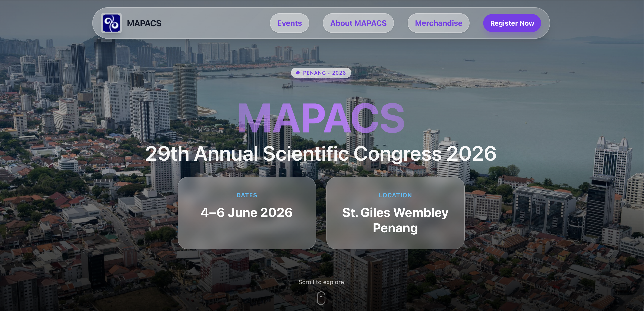Screen dimensions: 644x311
Task: Click the Scroll to explore text
Action: tap(321, 282)
